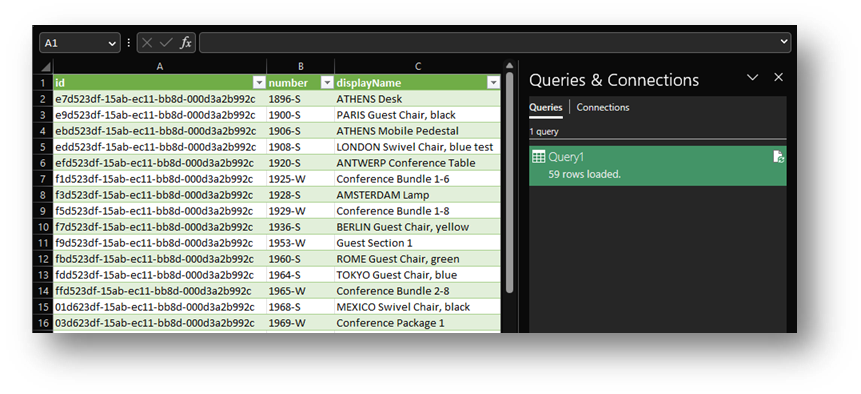Click number cell '1969-W'
Screen dimensions: 861x394
tap(300, 323)
